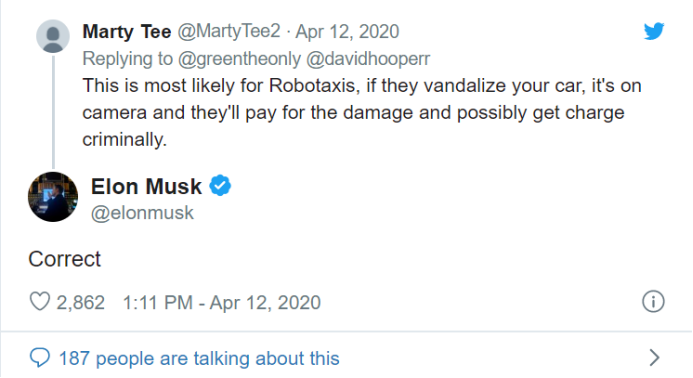Click Elon Musk's blue verified badge

(x=220, y=185)
